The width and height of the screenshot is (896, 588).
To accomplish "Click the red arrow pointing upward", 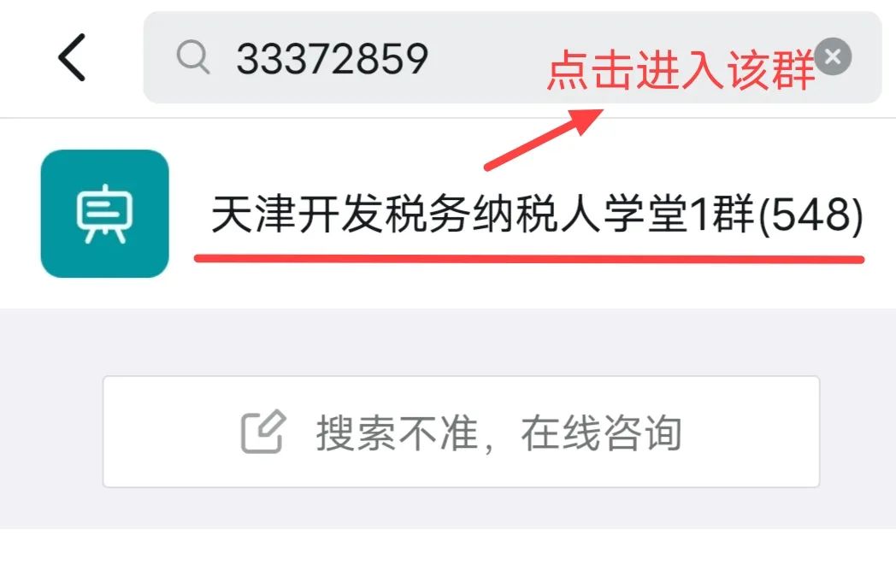I will click(x=543, y=139).
